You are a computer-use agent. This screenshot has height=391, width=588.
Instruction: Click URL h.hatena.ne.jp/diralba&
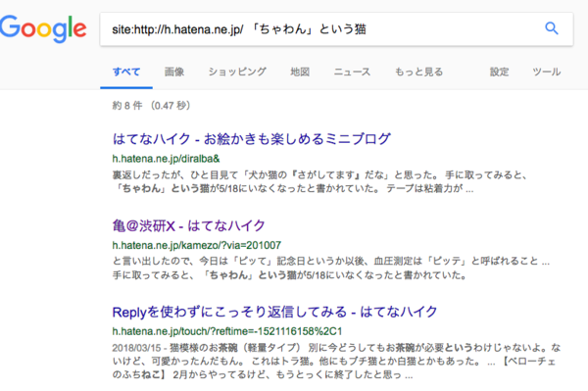[166, 159]
